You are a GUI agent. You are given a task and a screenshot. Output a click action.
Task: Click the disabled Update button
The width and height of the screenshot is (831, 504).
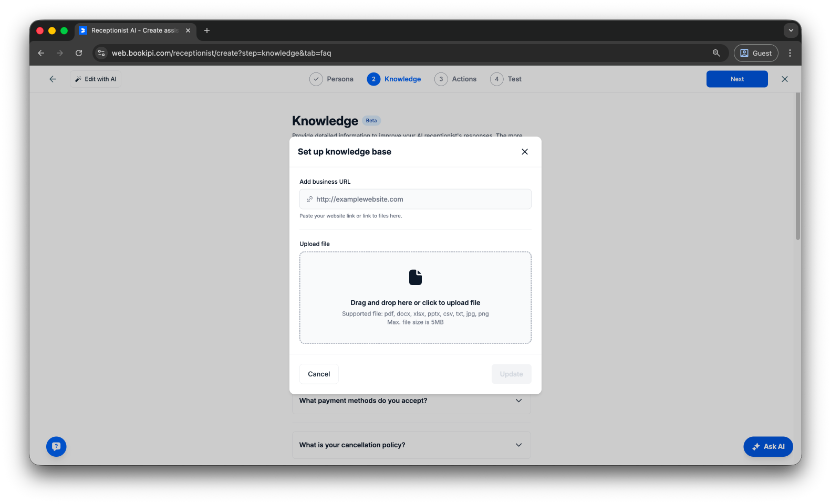tap(511, 374)
